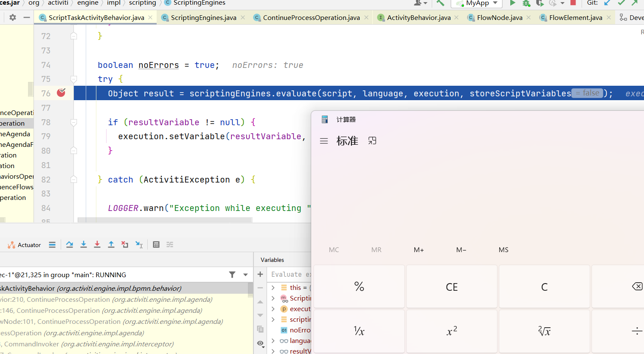This screenshot has height=354, width=644.
Task: Run MyApp with the green play icon
Action: tap(512, 3)
